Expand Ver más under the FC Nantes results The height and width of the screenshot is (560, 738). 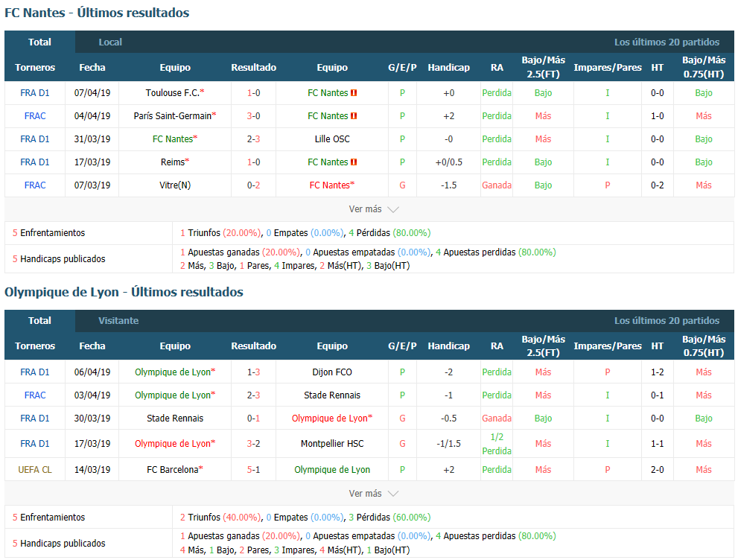click(374, 209)
